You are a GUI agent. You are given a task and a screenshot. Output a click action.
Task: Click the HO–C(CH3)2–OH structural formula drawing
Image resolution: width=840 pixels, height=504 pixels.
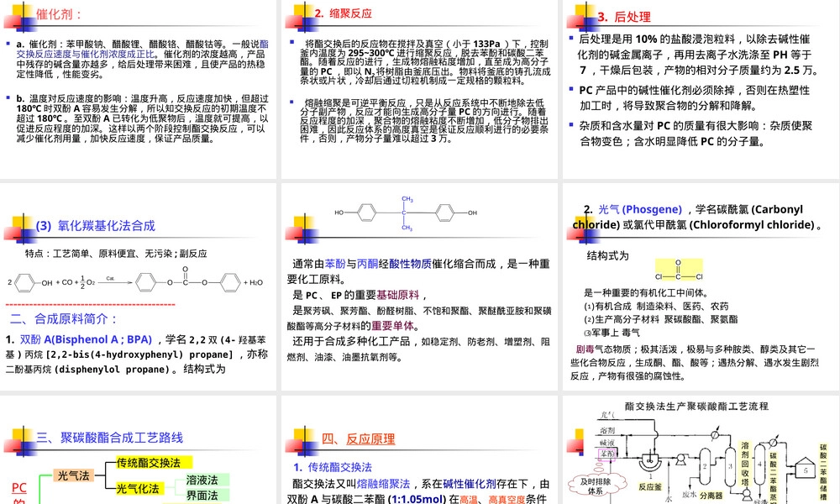406,213
